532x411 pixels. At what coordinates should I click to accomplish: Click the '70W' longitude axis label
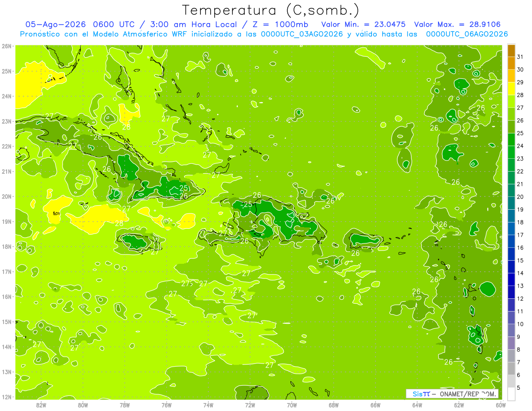pos(292,405)
